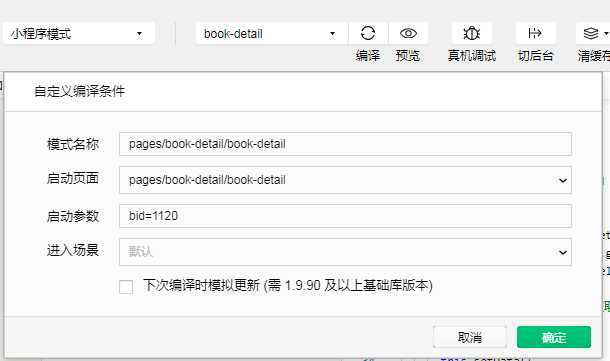Expand the 启动页面 page selector
This screenshot has height=361, width=610.
345,180
